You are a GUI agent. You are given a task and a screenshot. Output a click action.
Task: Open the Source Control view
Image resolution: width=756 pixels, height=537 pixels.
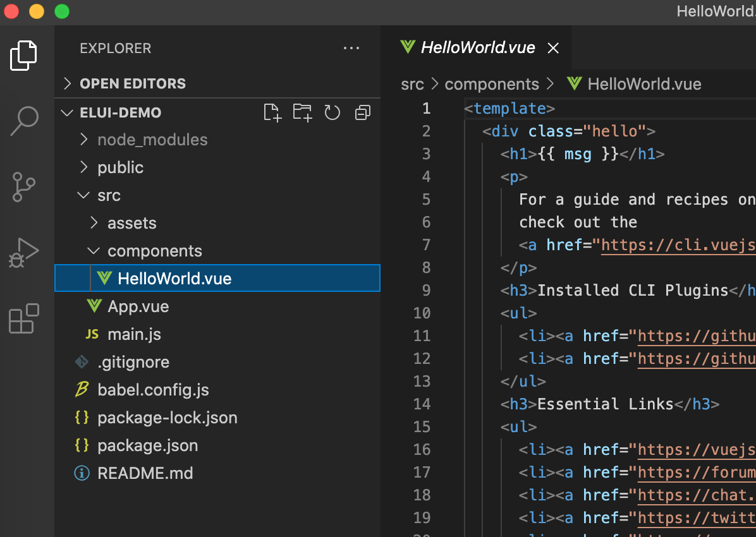(x=23, y=186)
